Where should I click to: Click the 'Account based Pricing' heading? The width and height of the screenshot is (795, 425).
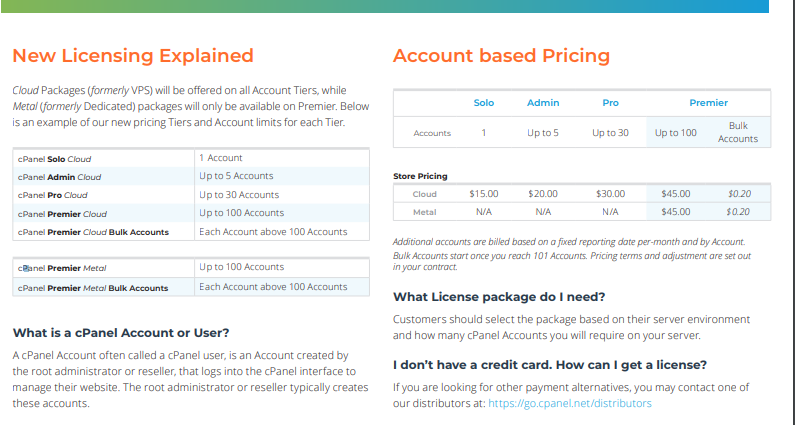(x=501, y=56)
